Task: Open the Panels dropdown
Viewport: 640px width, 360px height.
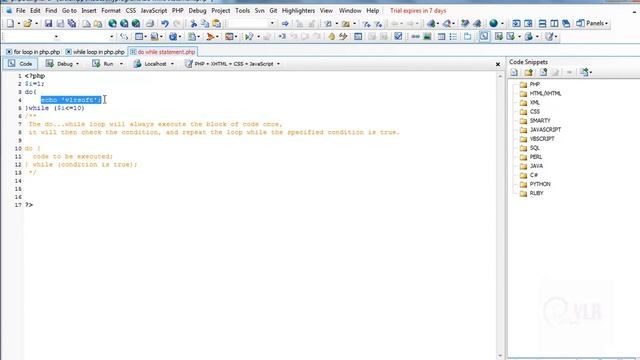Action: [x=592, y=23]
